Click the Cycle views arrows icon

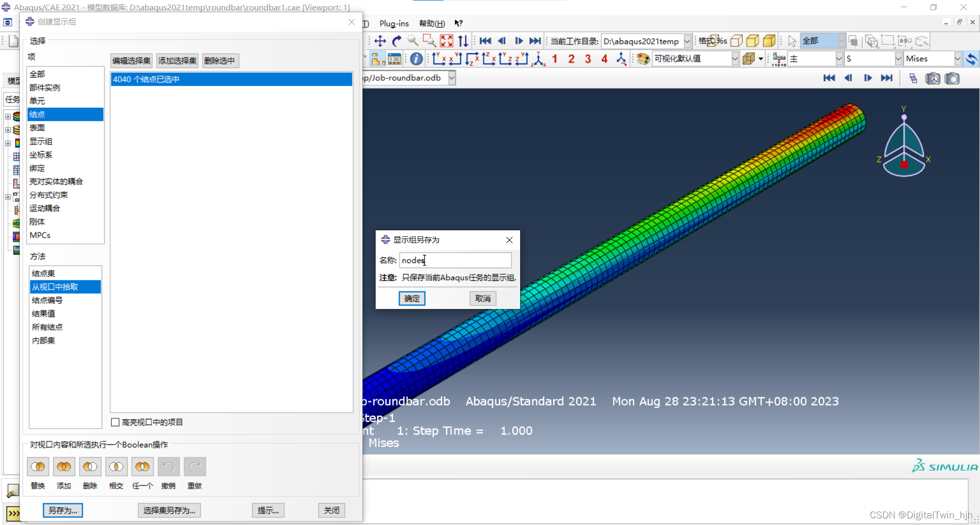[463, 41]
